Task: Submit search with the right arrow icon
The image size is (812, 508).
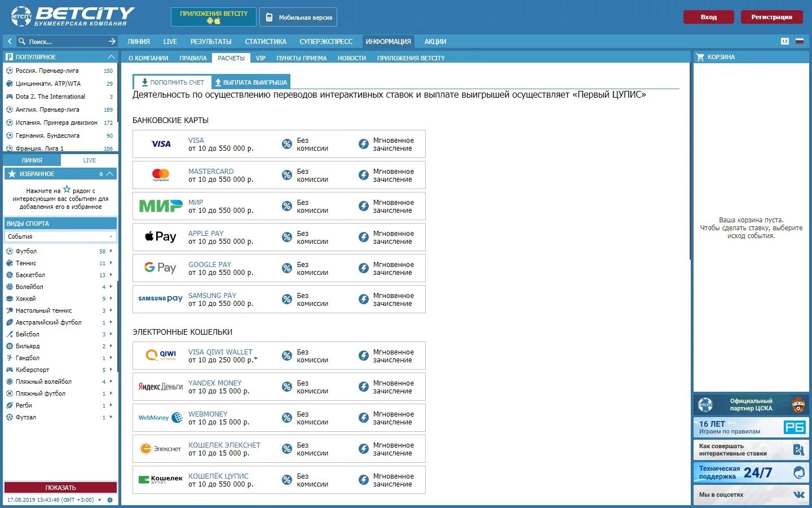Action: (112, 41)
